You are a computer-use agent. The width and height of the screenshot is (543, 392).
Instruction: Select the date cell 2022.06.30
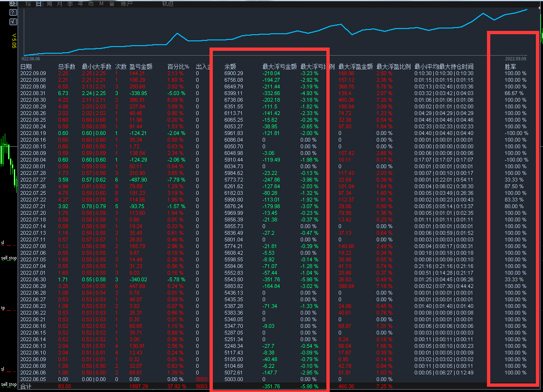point(33,279)
